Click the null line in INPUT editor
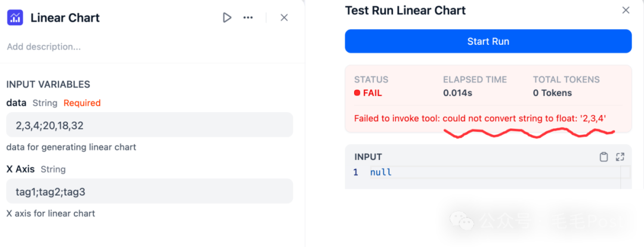The image size is (644, 247). [380, 172]
